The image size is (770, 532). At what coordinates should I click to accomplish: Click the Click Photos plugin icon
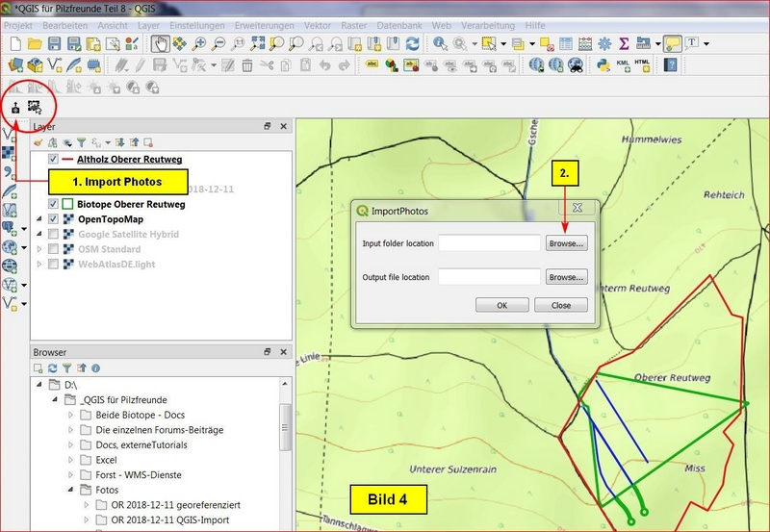tap(35, 107)
